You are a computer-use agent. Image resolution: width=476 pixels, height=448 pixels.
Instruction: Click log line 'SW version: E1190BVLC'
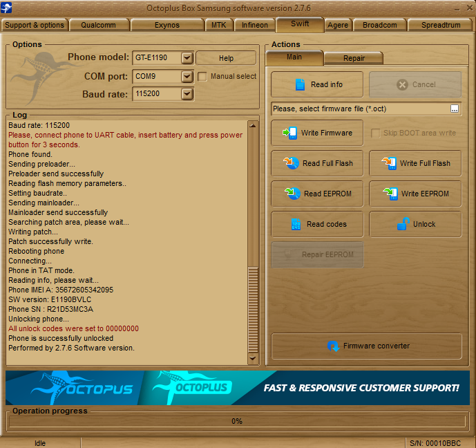(50, 299)
